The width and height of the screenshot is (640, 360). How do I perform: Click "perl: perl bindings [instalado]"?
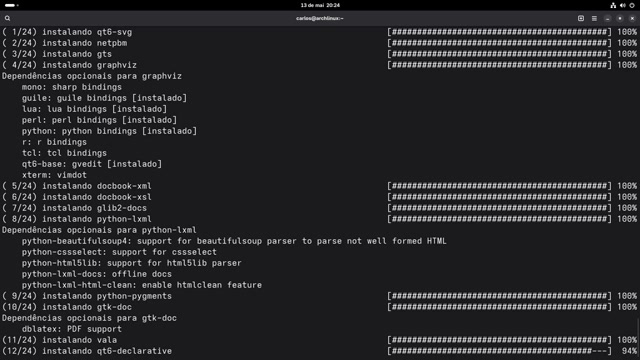click(99, 120)
